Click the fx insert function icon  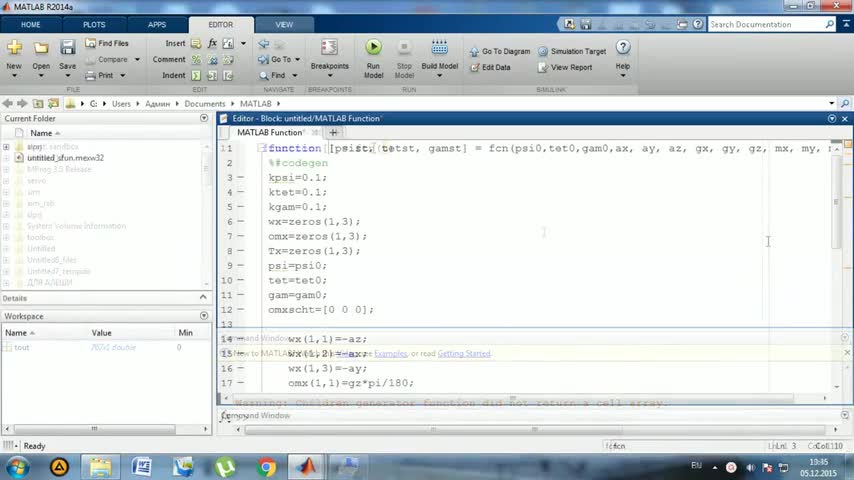click(212, 43)
